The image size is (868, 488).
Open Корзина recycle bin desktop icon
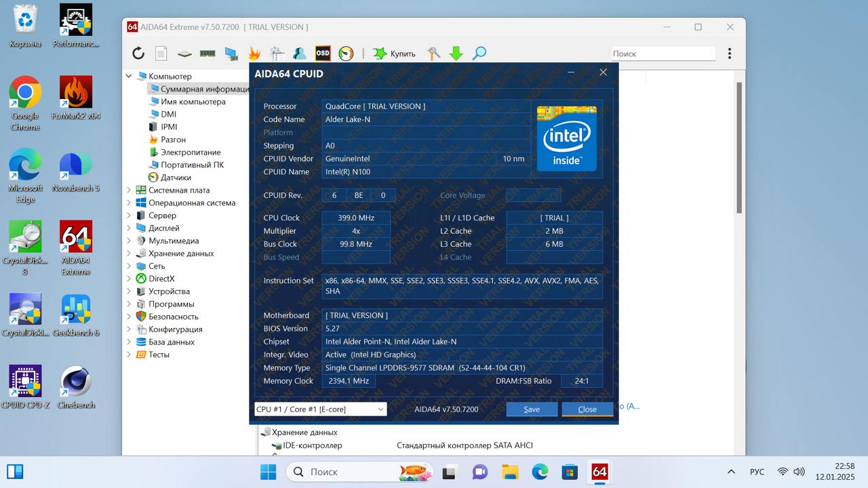pos(25,26)
